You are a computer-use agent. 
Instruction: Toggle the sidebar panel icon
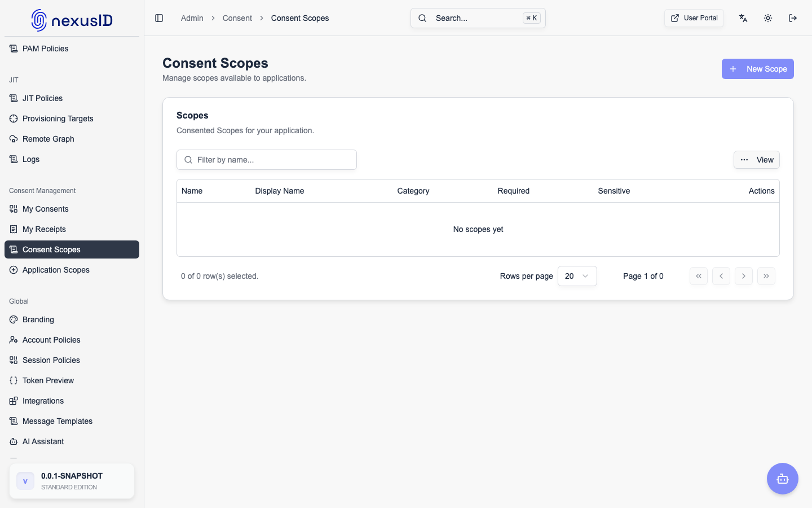click(159, 18)
